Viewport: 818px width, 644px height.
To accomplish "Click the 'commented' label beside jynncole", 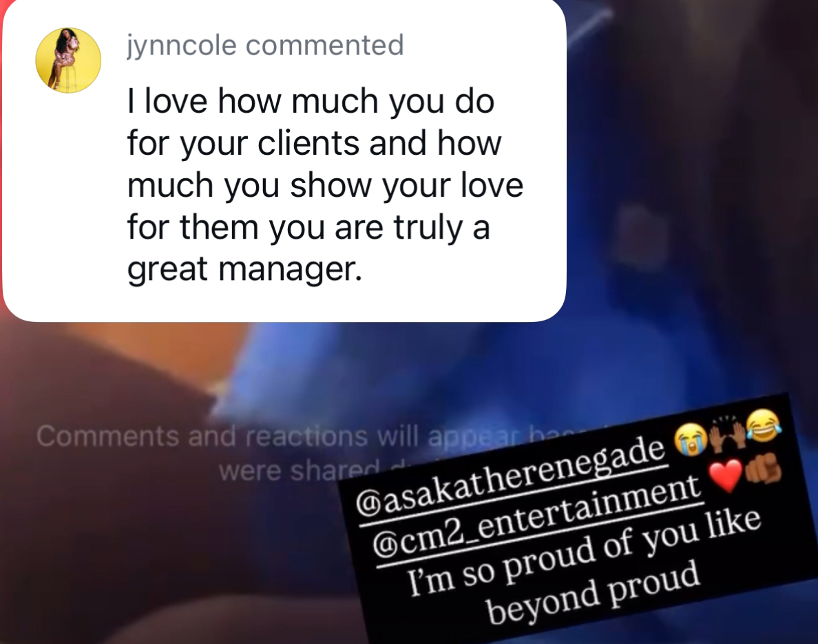I will pyautogui.click(x=324, y=45).
